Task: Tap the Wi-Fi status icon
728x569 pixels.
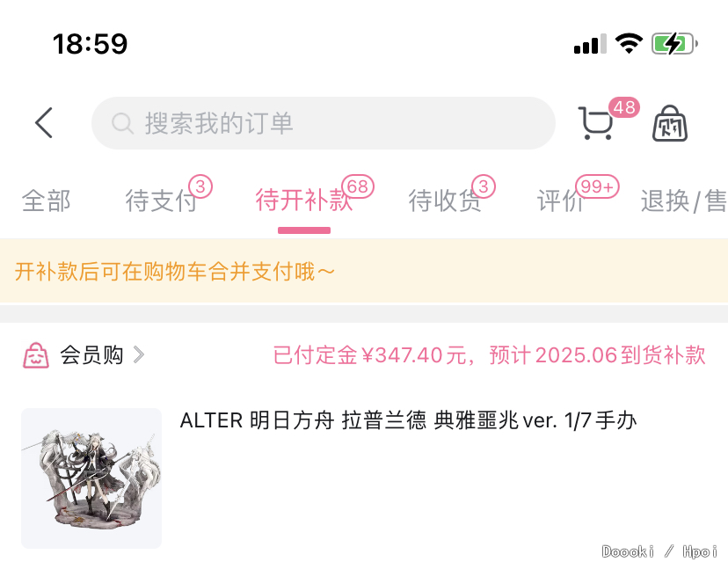Action: (629, 44)
